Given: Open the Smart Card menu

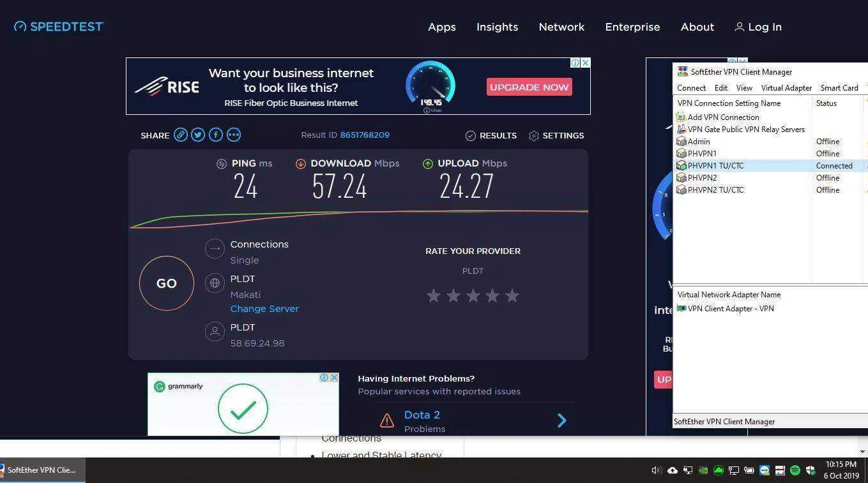Looking at the screenshot, I should pos(839,88).
